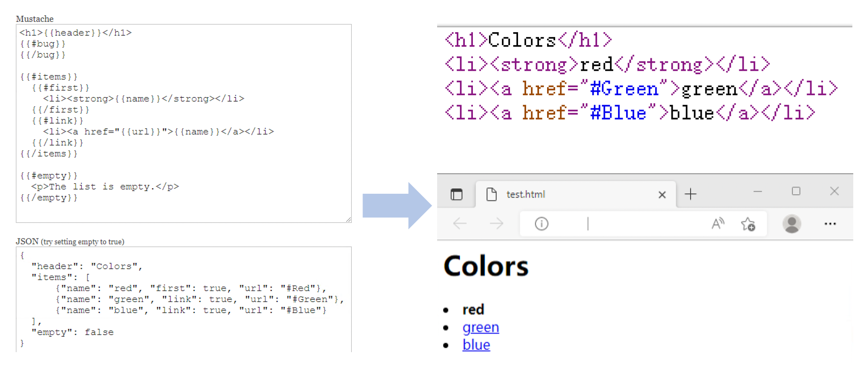Open a new browser tab
This screenshot has width=868, height=366.
[x=691, y=194]
